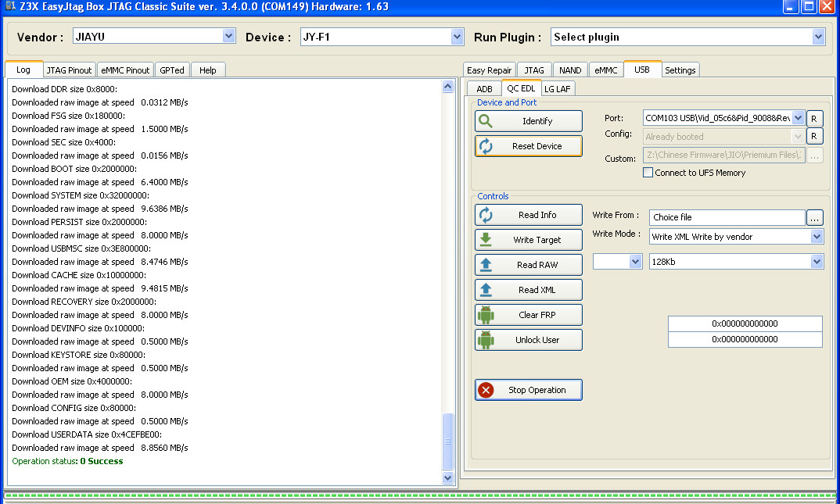Open the Device dropdown showing JY-F1
The image size is (840, 504).
[x=457, y=37]
